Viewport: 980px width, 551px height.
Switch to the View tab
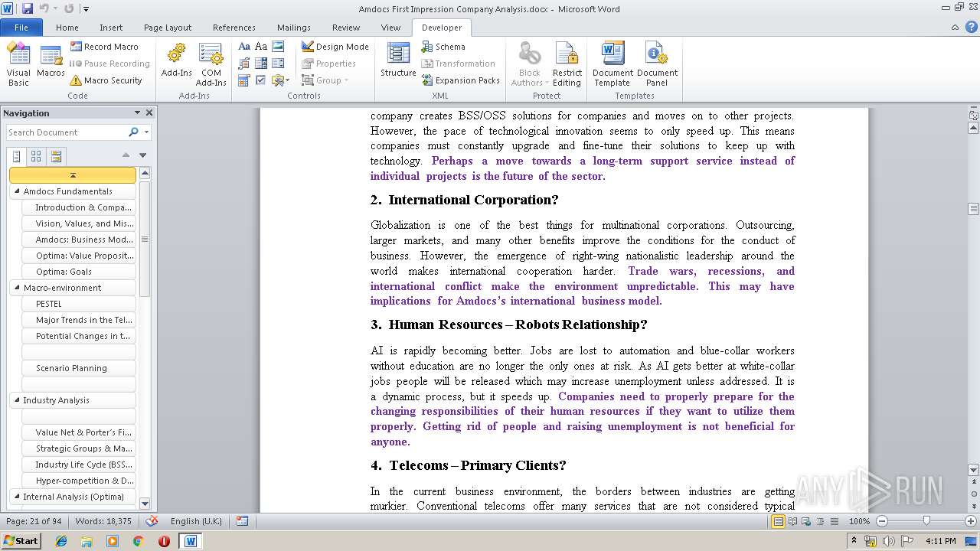coord(390,28)
